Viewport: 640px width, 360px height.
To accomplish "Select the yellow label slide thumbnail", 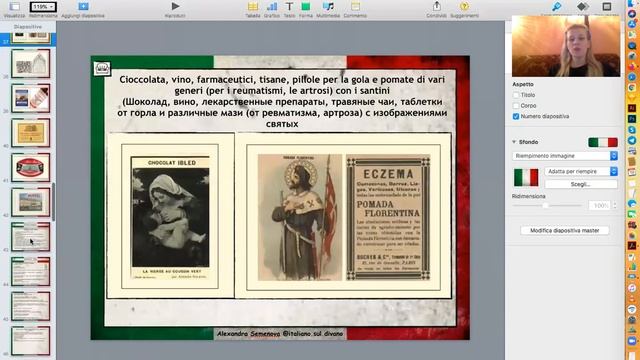I will [31, 133].
